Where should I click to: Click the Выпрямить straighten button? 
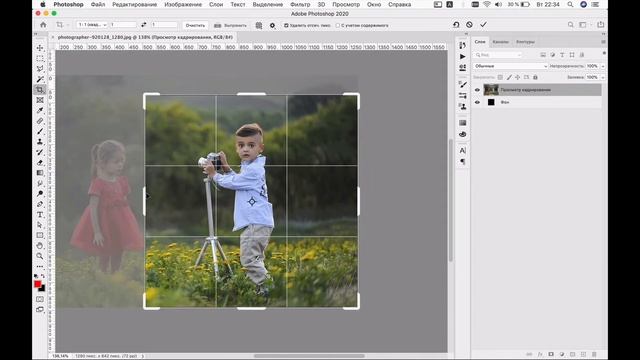[231, 25]
